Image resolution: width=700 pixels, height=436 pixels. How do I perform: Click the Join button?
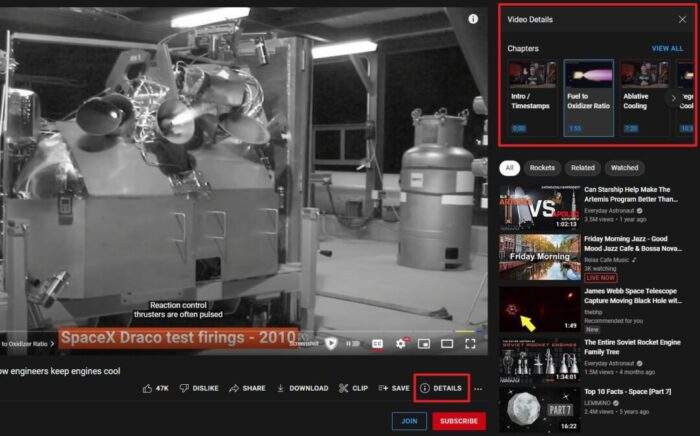point(409,421)
